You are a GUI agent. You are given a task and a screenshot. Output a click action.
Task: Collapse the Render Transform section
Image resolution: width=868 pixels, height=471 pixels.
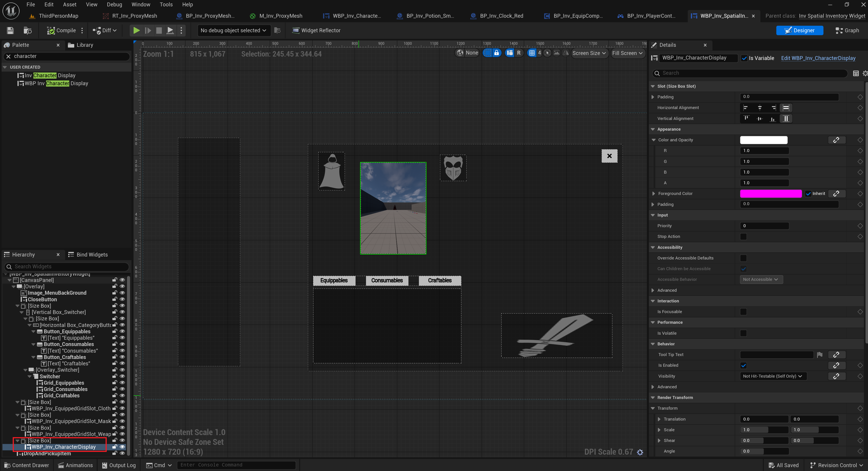[653, 398]
